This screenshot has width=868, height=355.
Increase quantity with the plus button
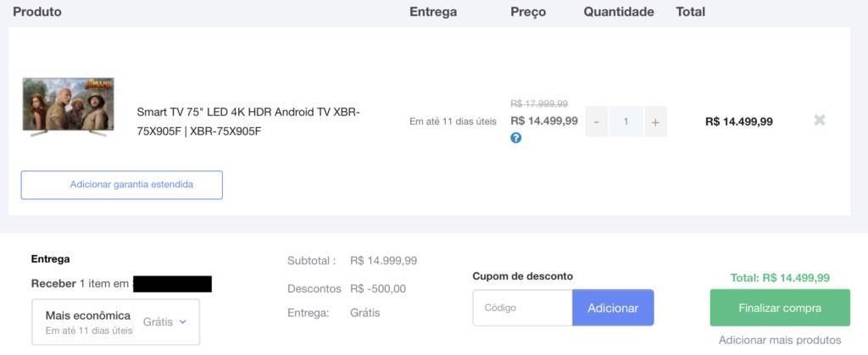655,122
